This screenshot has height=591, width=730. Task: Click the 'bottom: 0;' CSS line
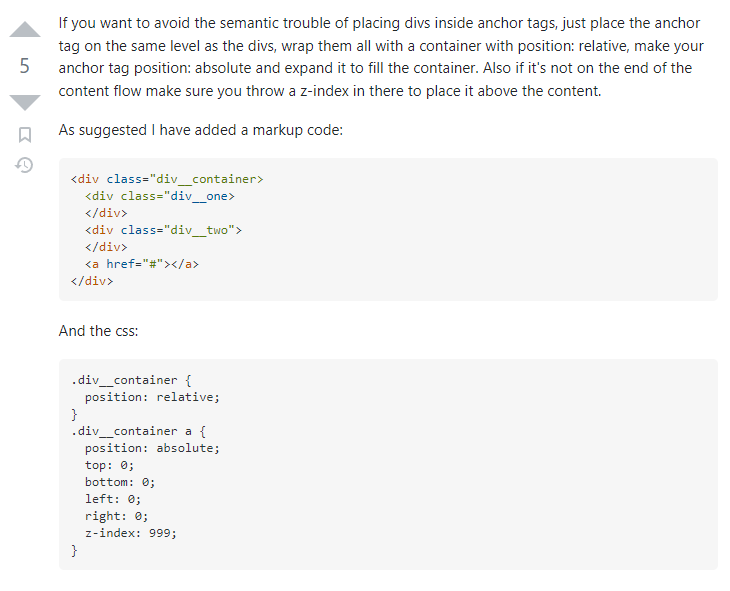pos(120,482)
